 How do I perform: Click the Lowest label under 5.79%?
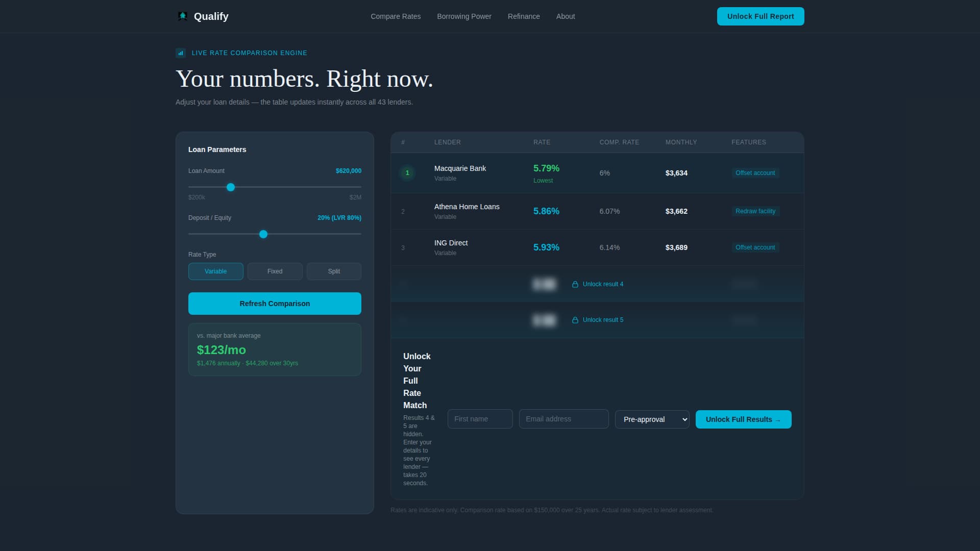(x=543, y=181)
